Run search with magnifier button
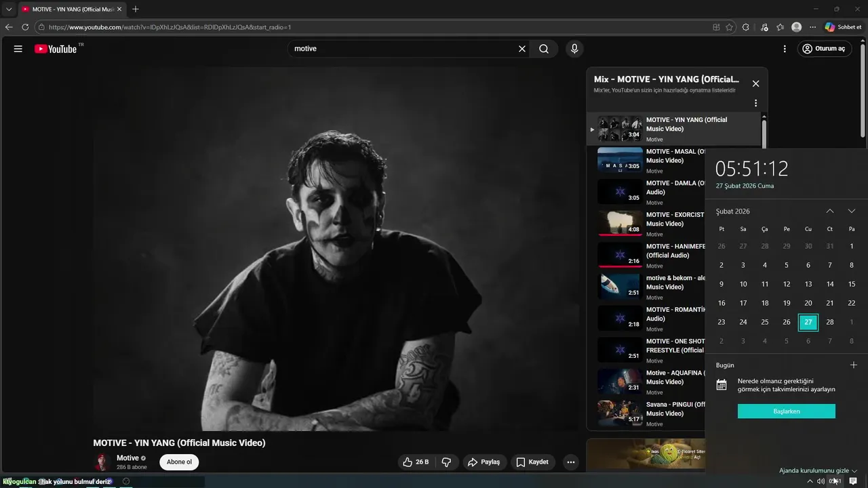868x488 pixels. (544, 49)
